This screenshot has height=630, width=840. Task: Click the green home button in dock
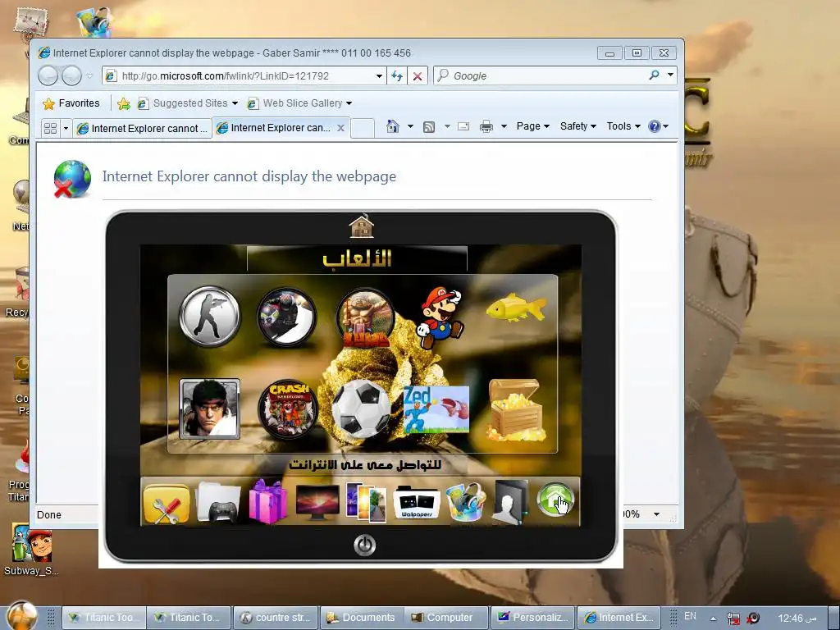(555, 500)
